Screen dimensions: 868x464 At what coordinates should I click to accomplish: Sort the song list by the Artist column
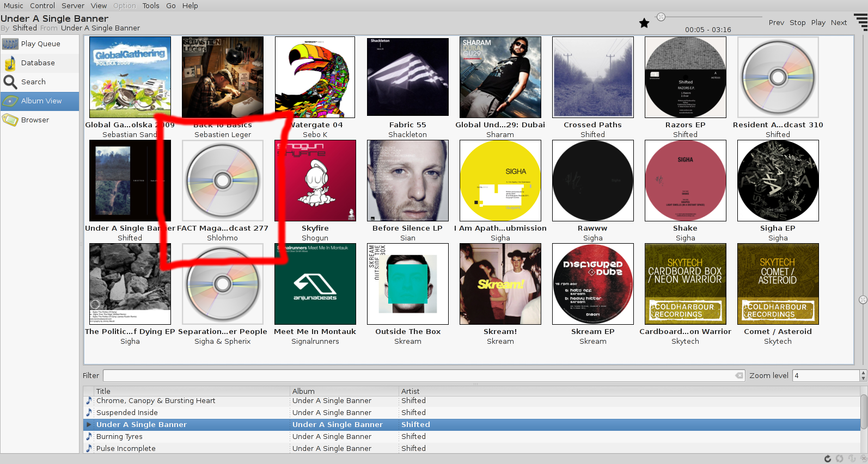point(629,391)
